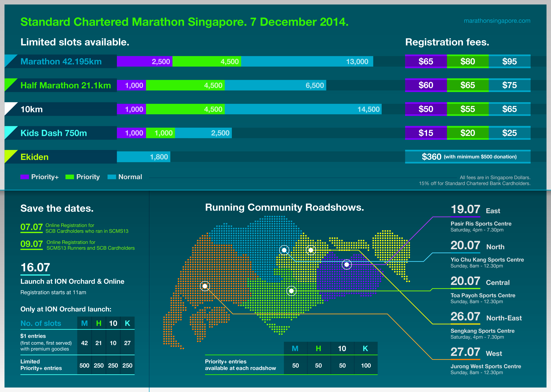Click the $60 Half Marathon fee
This screenshot has height=392, width=551.
pos(426,85)
